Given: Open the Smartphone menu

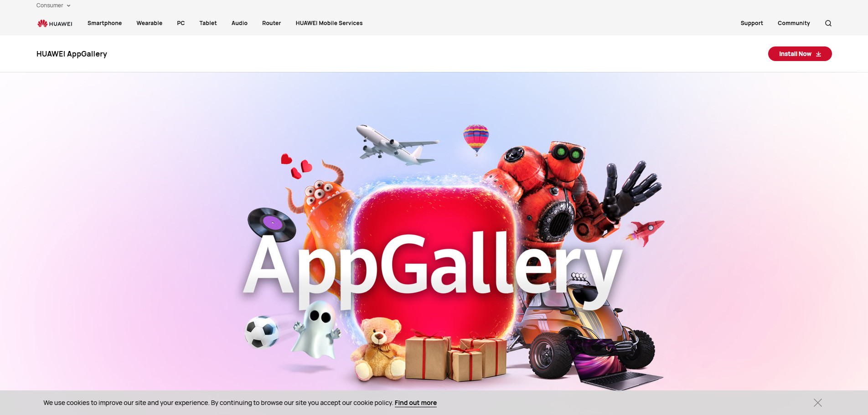Looking at the screenshot, I should [x=104, y=23].
